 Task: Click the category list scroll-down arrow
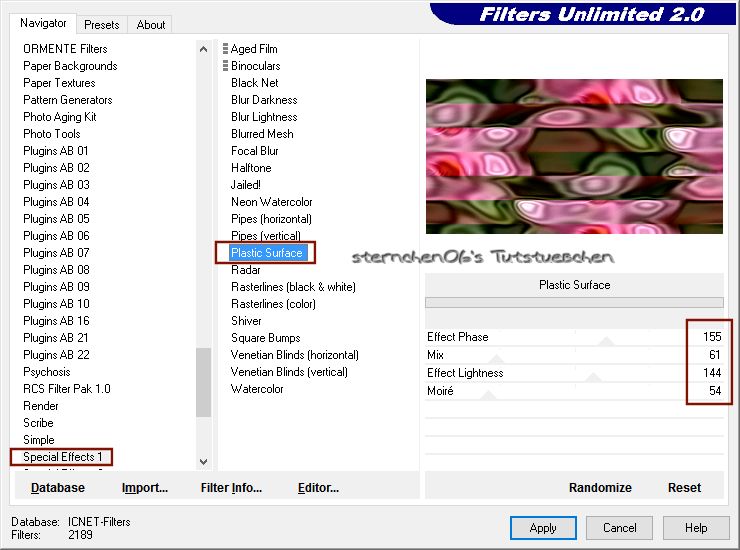coord(204,461)
